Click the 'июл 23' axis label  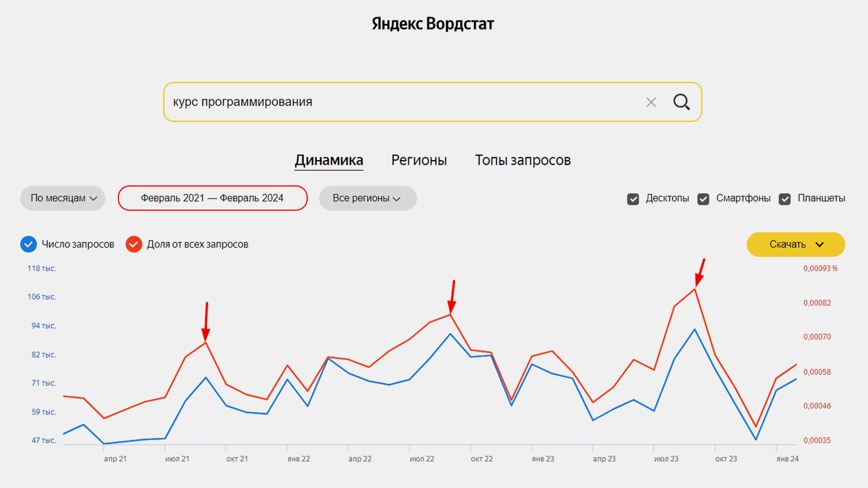point(666,459)
